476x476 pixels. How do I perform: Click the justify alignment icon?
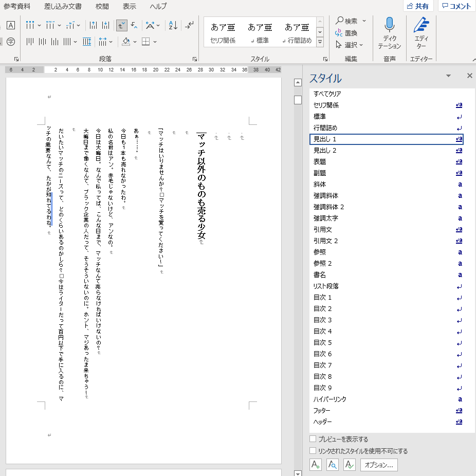pos(67,42)
